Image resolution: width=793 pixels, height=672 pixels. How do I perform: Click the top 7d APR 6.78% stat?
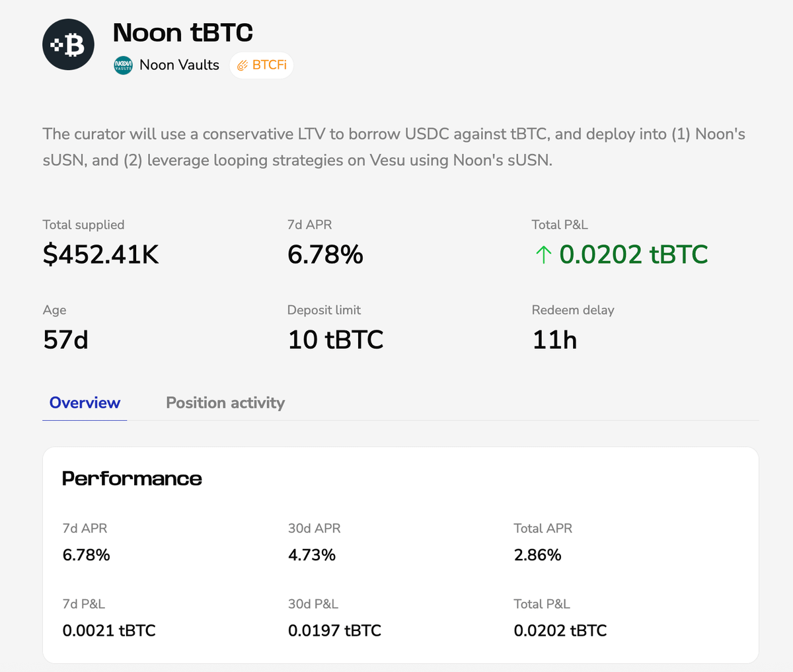pos(325,254)
